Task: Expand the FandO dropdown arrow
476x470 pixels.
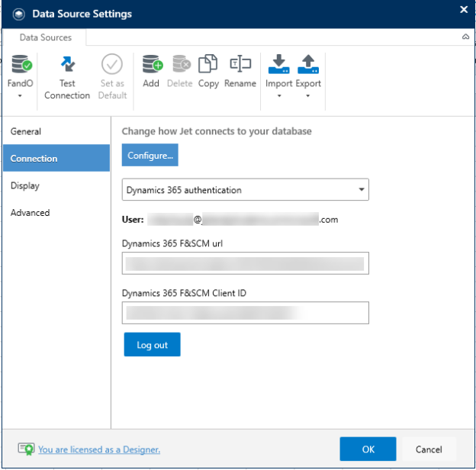Action: (x=20, y=96)
